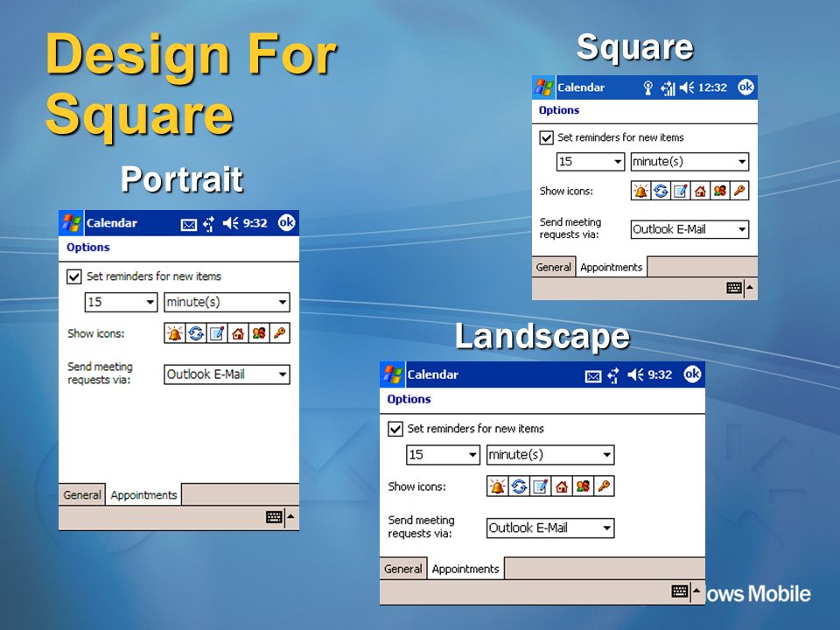
Task: Click the key private icon in Portrait view
Action: 279,333
